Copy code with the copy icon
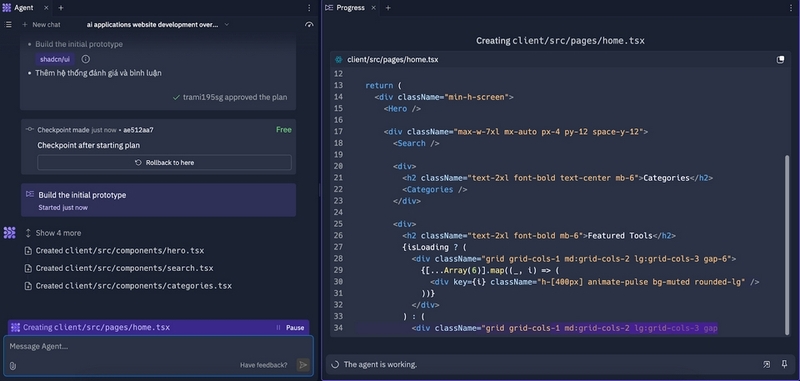 click(780, 60)
